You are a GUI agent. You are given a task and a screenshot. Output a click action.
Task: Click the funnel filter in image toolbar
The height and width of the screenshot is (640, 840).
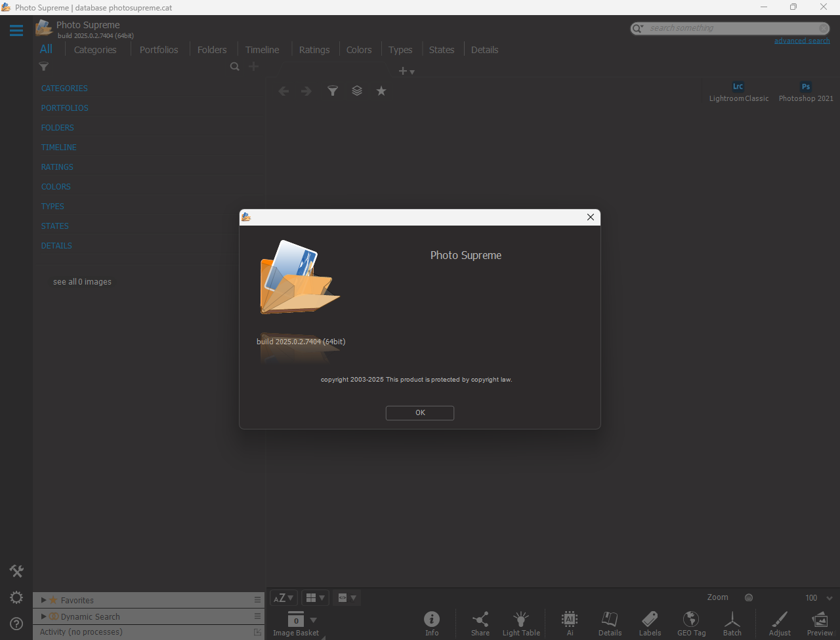(x=333, y=91)
